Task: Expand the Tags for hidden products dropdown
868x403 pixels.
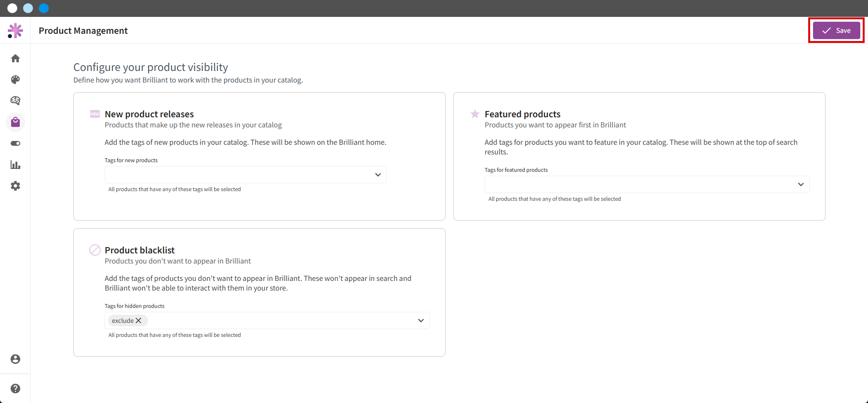Action: point(421,320)
